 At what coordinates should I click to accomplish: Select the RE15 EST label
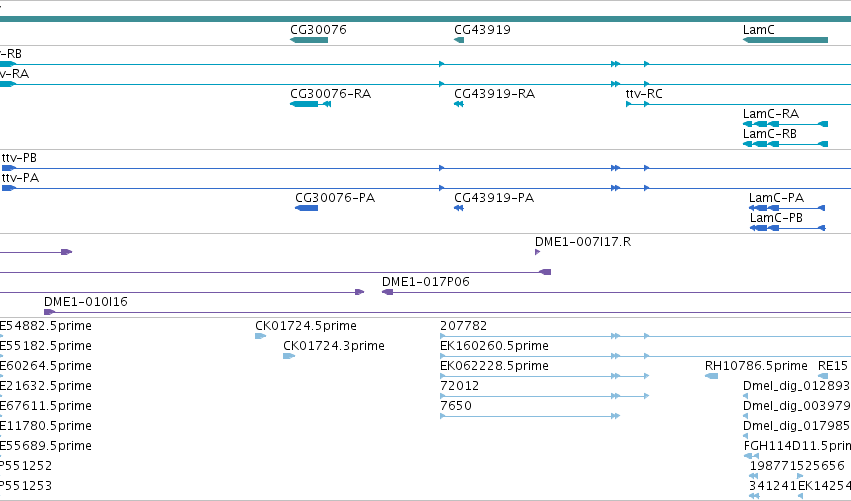833,366
